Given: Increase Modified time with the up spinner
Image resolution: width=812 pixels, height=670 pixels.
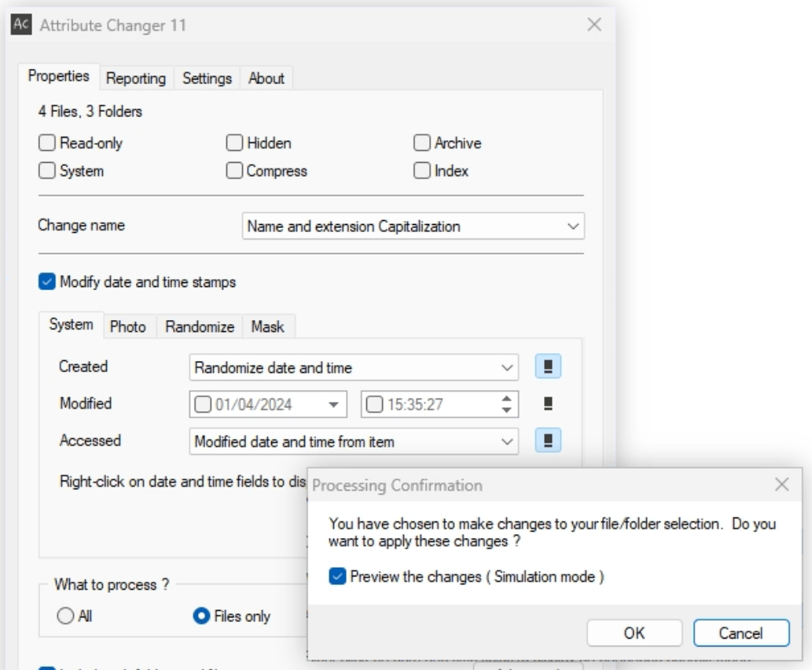Looking at the screenshot, I should coord(507,399).
